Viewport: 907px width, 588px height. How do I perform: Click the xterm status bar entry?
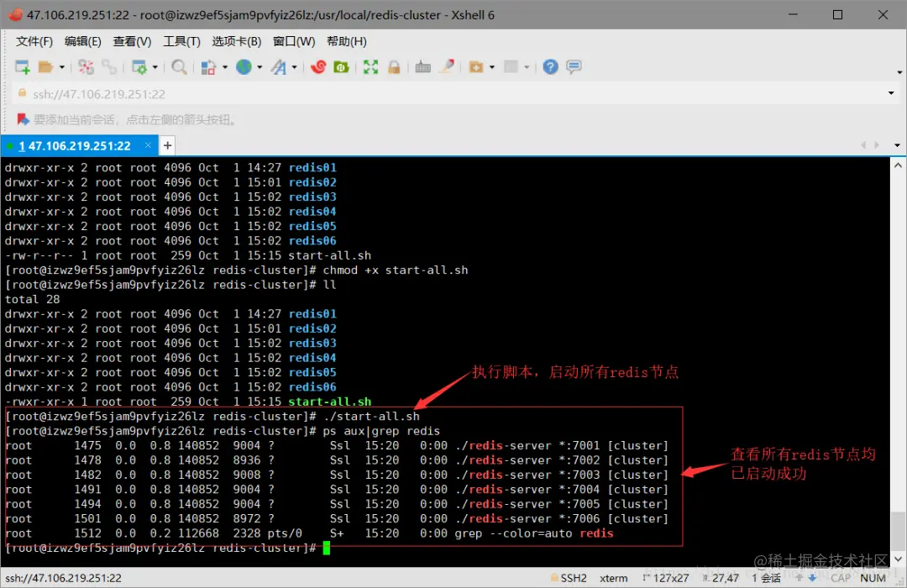614,578
